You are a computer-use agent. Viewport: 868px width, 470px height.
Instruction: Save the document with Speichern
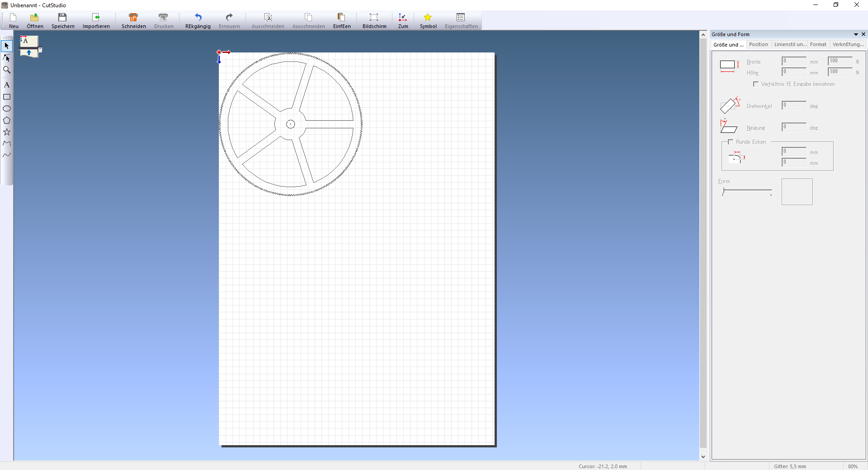(63, 21)
